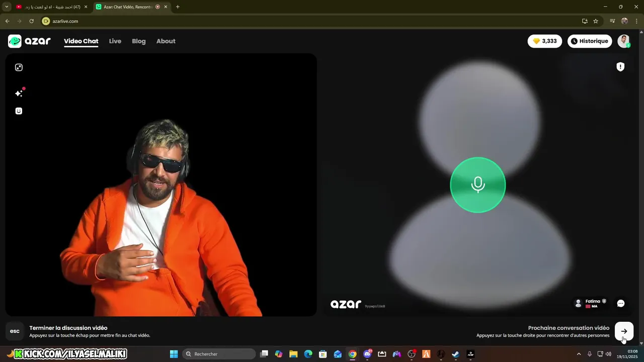The height and width of the screenshot is (362, 644).
Task: Open a new browser tab
Action: [x=178, y=7]
